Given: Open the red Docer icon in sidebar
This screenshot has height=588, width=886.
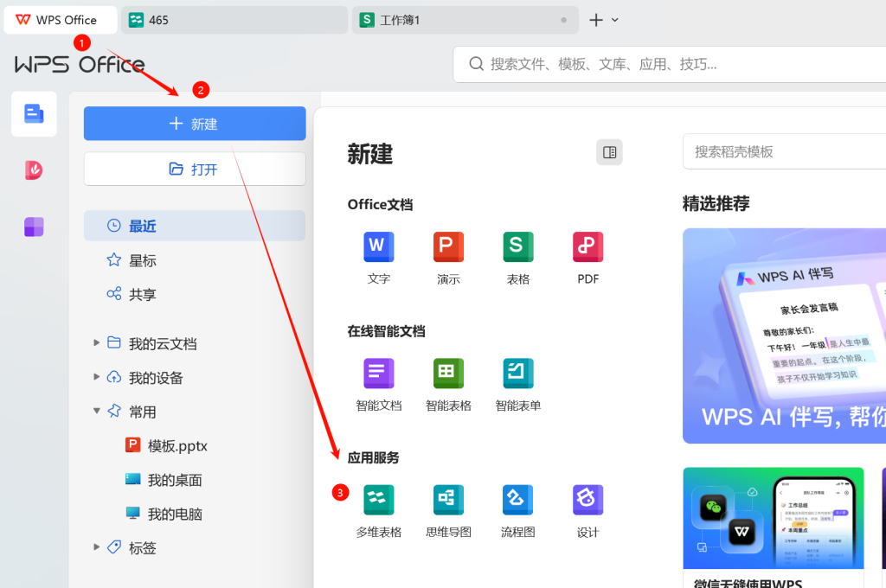Looking at the screenshot, I should 34,170.
